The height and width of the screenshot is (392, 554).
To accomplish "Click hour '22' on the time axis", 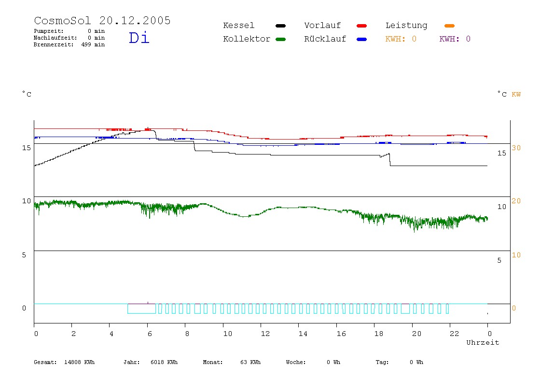I will (x=455, y=334).
